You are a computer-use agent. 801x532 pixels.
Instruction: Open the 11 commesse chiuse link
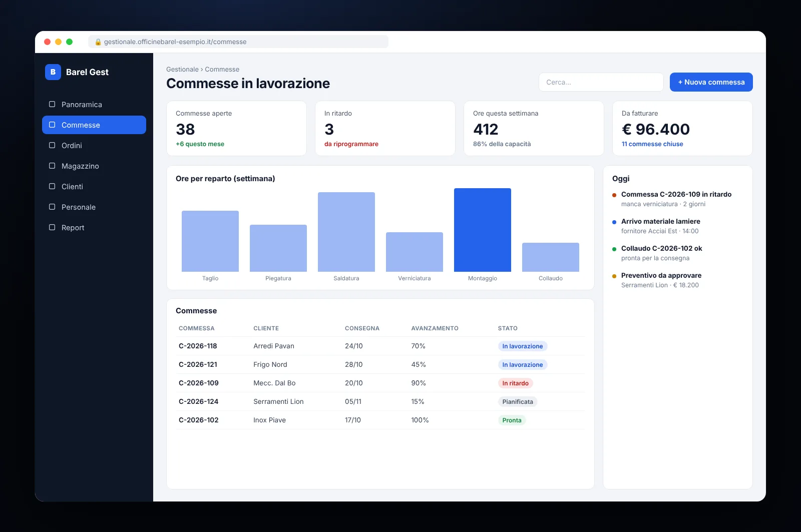[652, 144]
